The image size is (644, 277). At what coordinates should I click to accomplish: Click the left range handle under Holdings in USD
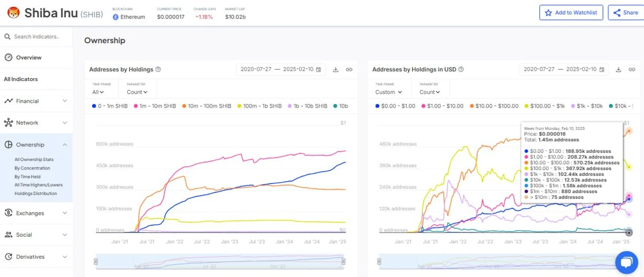click(x=379, y=261)
